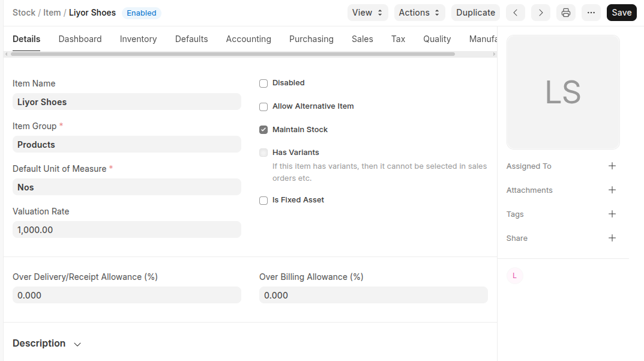Enable the Disabled checkbox

coord(263,83)
